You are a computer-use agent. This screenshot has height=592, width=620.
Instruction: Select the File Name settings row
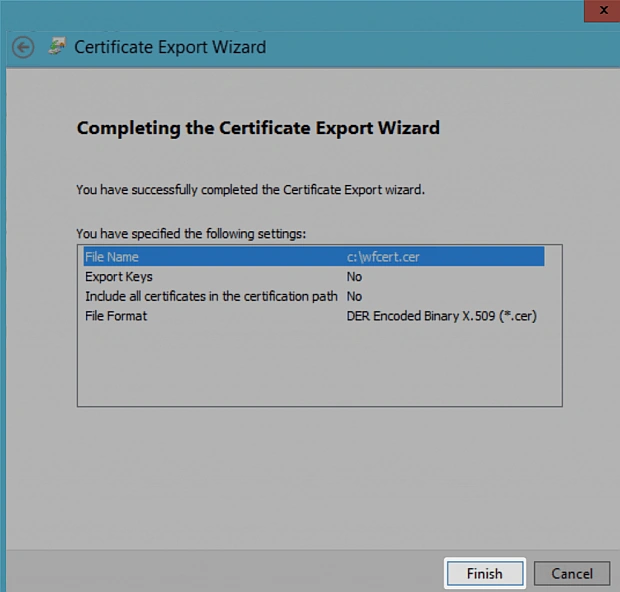point(314,257)
